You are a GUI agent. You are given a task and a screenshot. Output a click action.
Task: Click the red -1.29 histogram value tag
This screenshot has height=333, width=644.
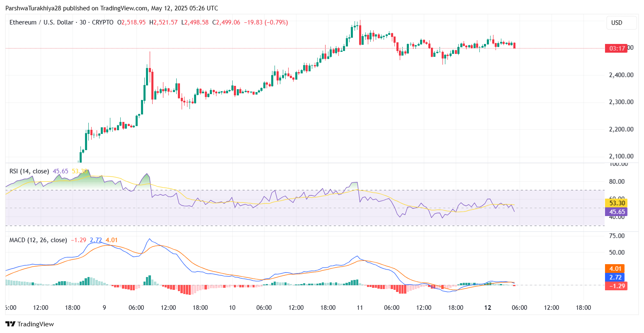coord(616,286)
